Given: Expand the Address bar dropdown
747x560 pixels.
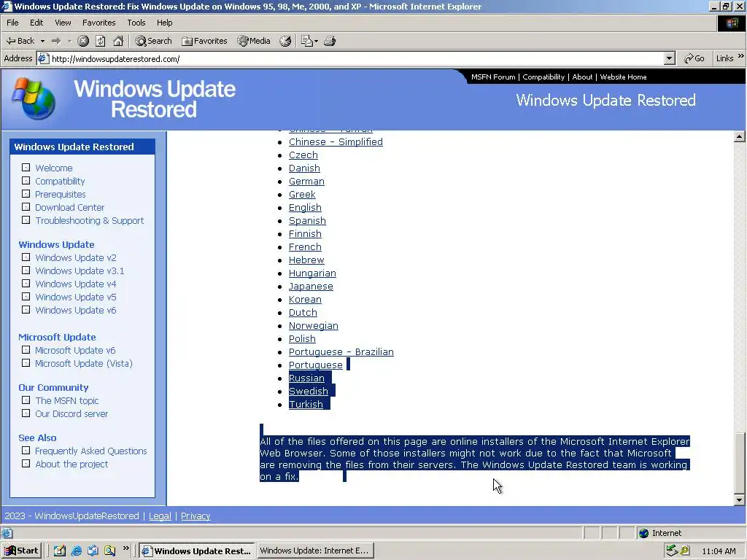Looking at the screenshot, I should (670, 58).
